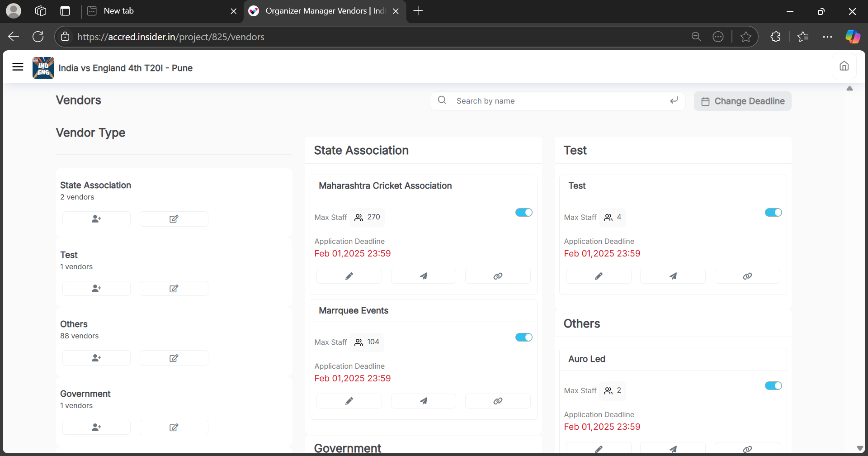
Task: Open a new browser tab
Action: coord(418,11)
